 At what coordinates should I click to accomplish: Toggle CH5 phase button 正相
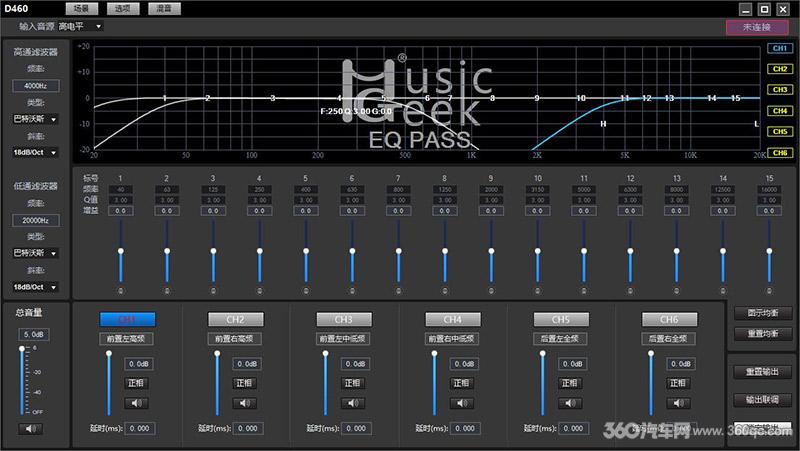(x=570, y=383)
